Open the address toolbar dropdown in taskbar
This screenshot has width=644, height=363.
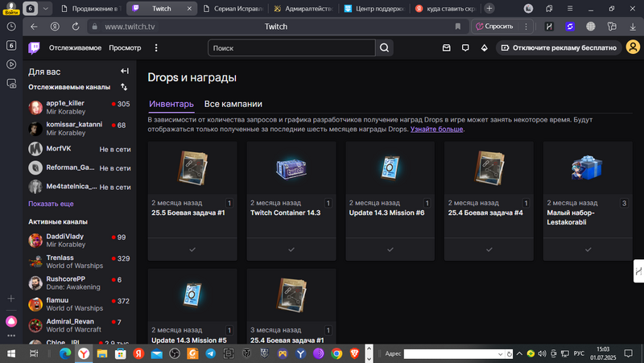pos(500,354)
